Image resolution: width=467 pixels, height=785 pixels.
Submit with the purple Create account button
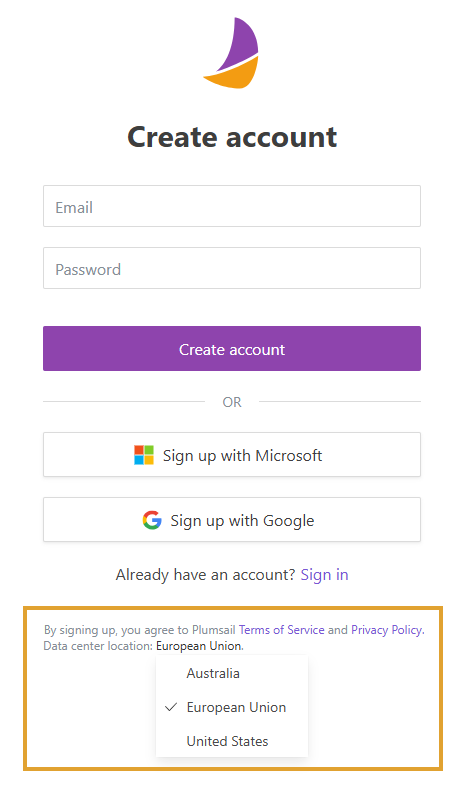click(232, 348)
